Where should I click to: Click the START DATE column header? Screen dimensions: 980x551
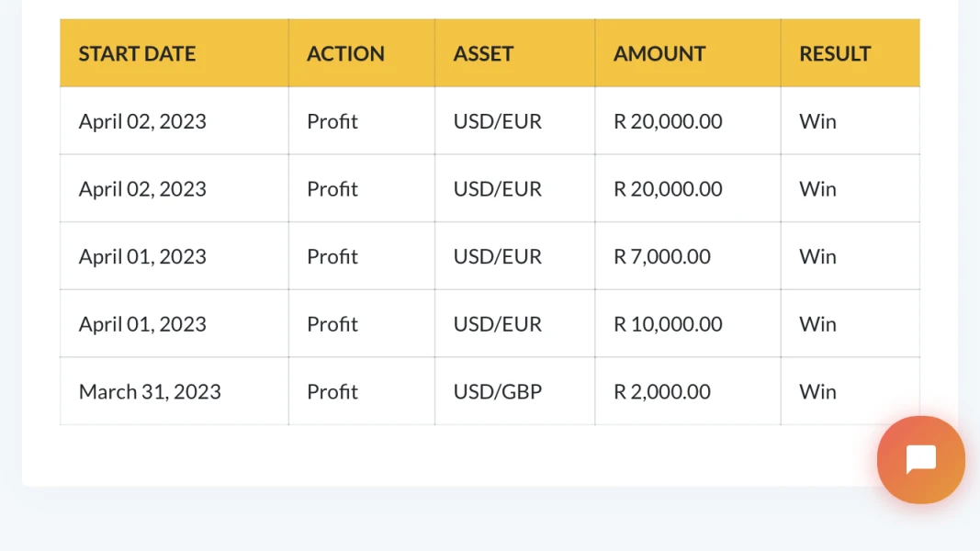coord(137,53)
